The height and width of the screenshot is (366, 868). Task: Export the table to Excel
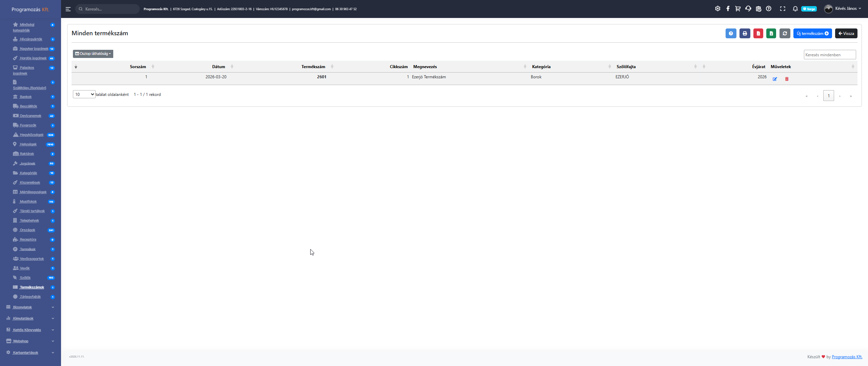771,34
